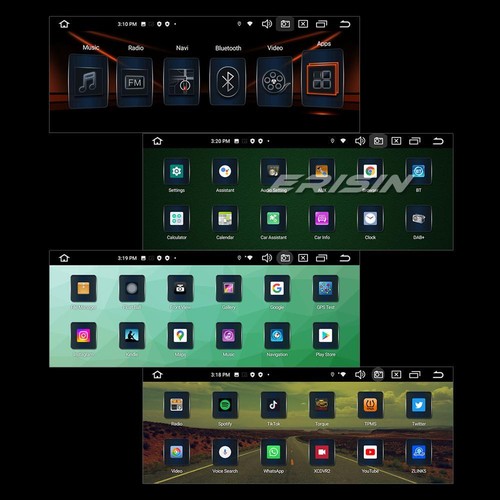Open the Car Info app

322,219
